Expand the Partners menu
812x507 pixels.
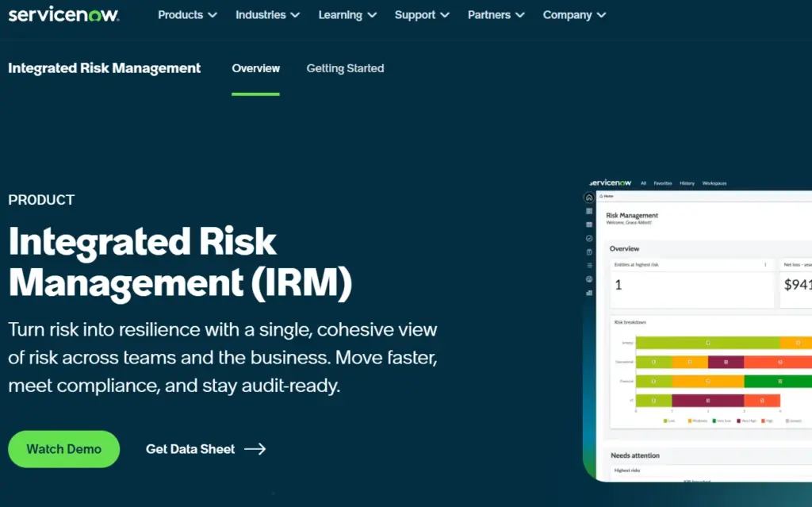[496, 15]
